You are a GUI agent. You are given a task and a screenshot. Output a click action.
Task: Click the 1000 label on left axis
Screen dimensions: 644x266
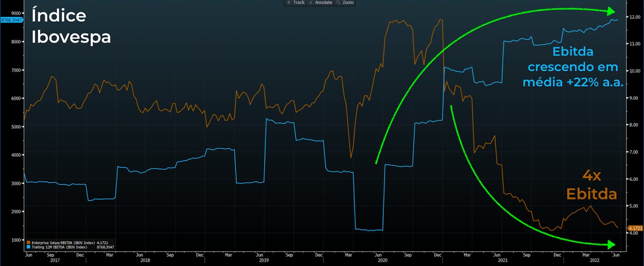tap(16, 240)
